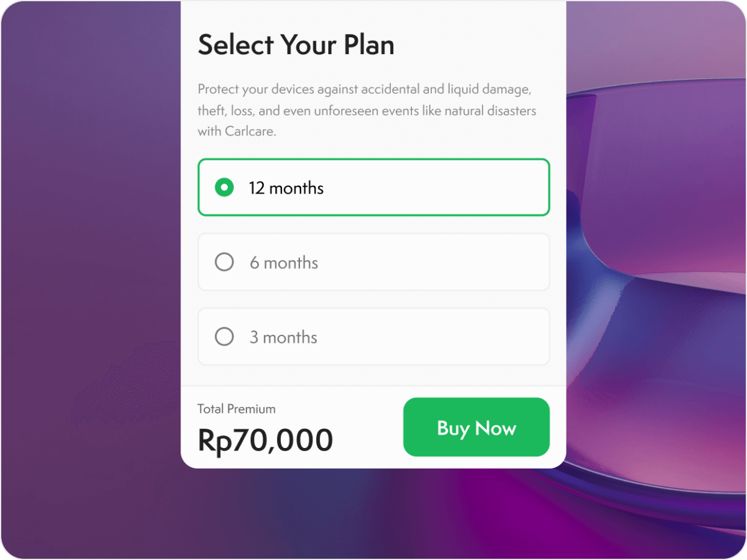Click the Rp70,000 price text
This screenshot has width=747, height=560.
[265, 439]
